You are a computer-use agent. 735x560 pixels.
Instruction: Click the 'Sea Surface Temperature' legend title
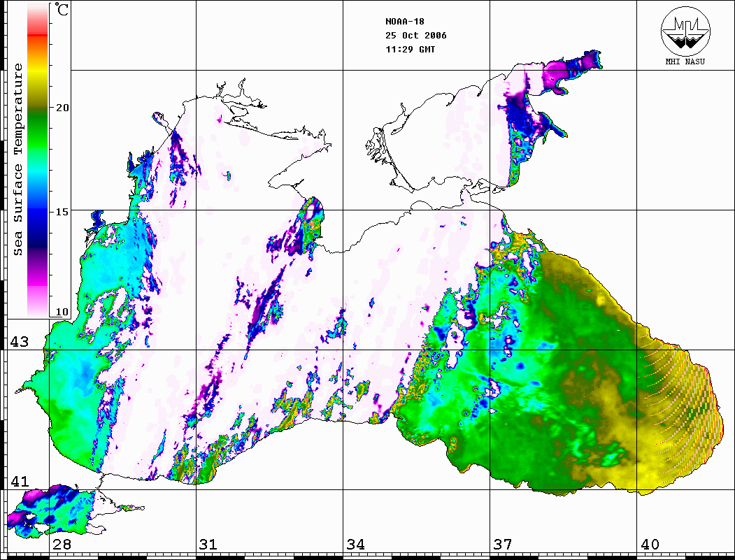[x=17, y=159]
